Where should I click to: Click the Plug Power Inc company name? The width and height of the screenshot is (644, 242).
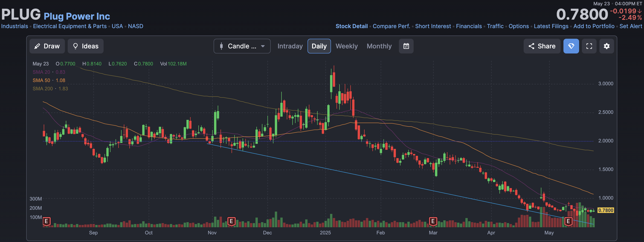[x=77, y=16]
